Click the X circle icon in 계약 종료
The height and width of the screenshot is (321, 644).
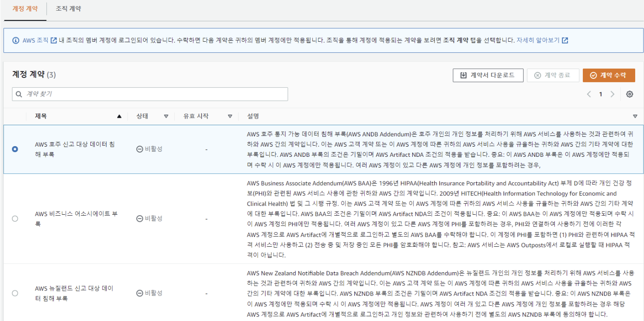click(x=537, y=75)
